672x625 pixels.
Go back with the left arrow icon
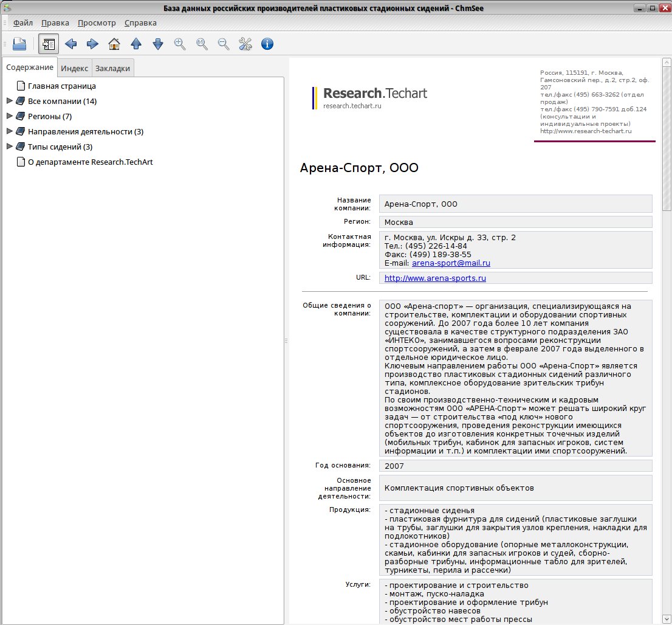70,44
